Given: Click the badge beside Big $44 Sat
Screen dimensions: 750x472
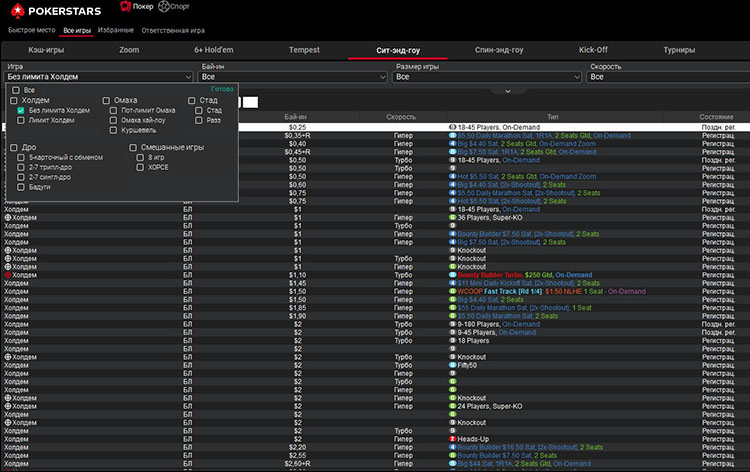Looking at the screenshot, I should (x=452, y=463).
